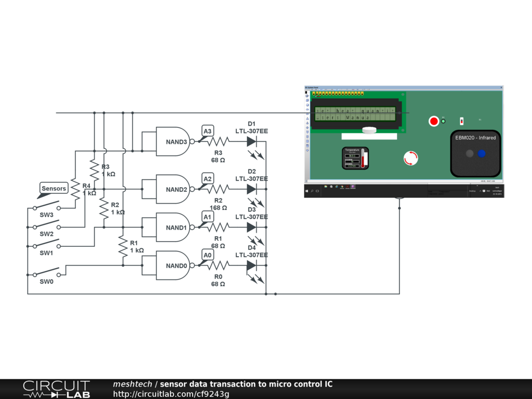Open the Windows Start button in the taskbar
Image resolution: width=532 pixels, height=399 pixels.
(x=307, y=191)
